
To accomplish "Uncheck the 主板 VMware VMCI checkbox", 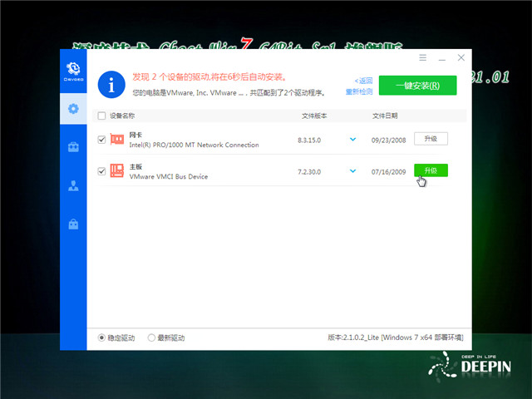I will click(x=101, y=171).
